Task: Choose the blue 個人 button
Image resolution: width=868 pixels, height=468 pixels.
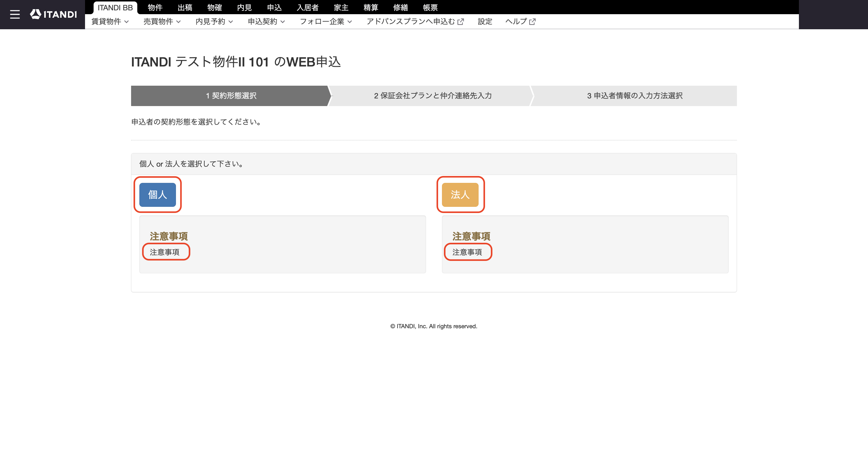Action: click(x=157, y=194)
